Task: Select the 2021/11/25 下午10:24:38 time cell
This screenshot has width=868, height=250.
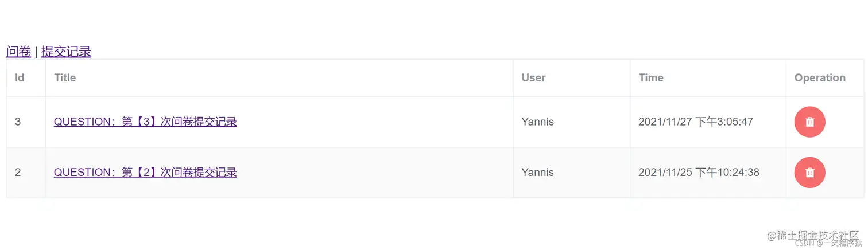Action: tap(708, 173)
